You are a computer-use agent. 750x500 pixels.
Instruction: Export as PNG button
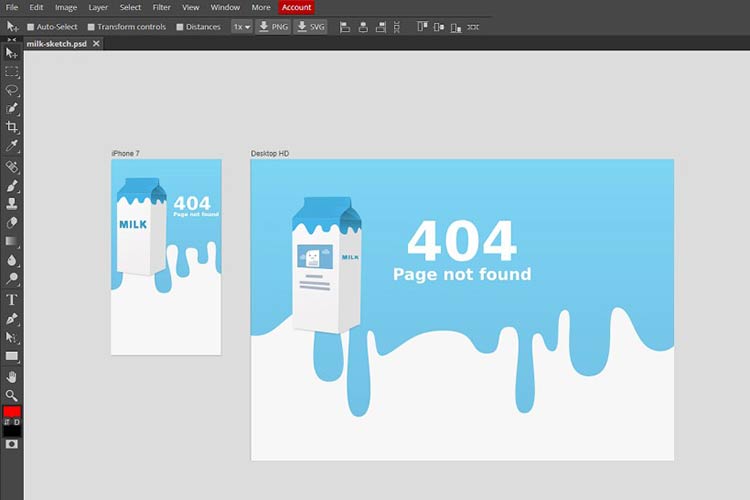273,27
